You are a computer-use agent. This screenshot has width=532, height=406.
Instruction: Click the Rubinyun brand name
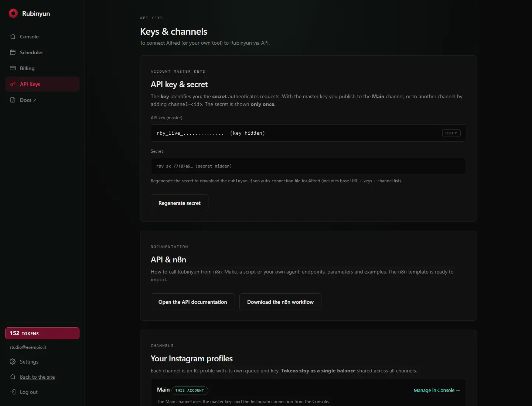(x=36, y=14)
